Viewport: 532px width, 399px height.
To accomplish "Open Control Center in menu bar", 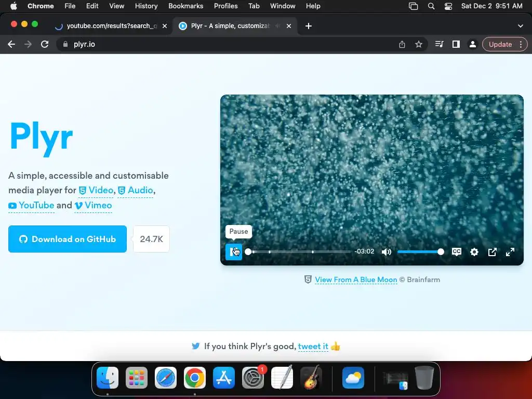I will (x=448, y=6).
